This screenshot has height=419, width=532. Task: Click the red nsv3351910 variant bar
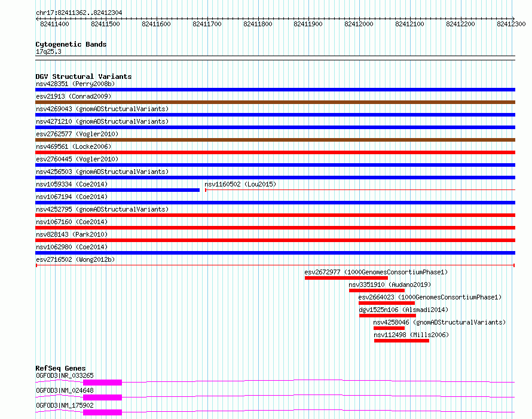click(377, 290)
